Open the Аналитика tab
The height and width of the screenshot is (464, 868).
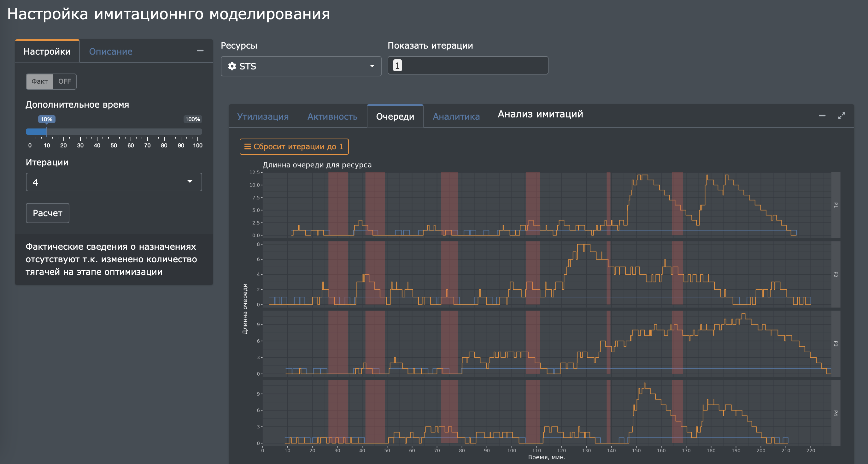pos(456,116)
